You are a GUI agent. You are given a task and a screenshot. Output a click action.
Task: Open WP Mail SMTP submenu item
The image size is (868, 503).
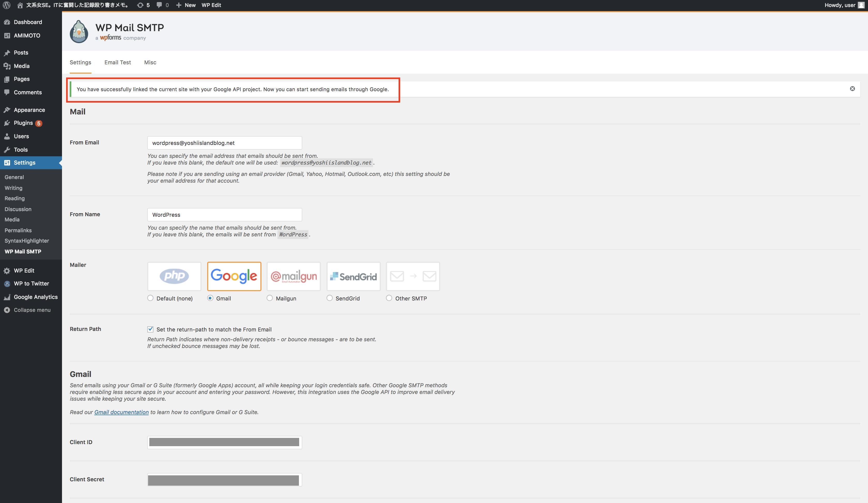23,252
